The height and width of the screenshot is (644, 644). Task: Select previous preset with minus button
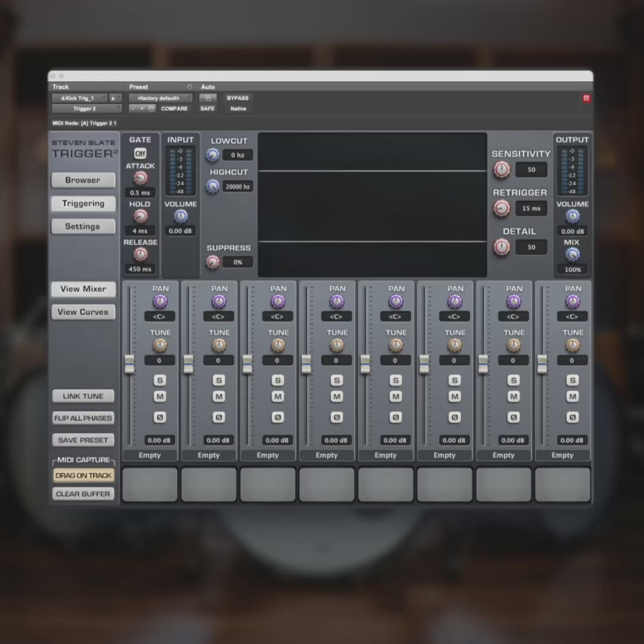132,109
